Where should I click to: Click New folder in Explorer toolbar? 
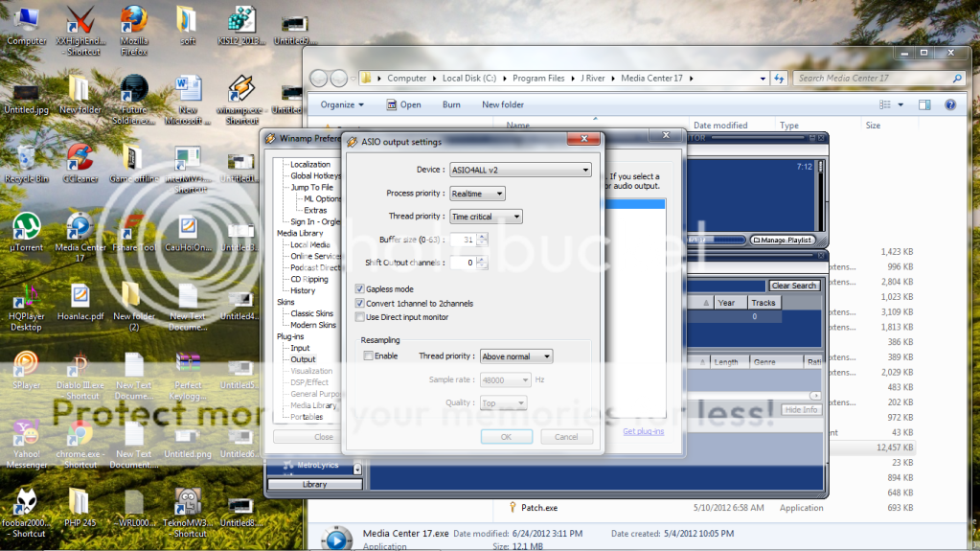click(503, 105)
